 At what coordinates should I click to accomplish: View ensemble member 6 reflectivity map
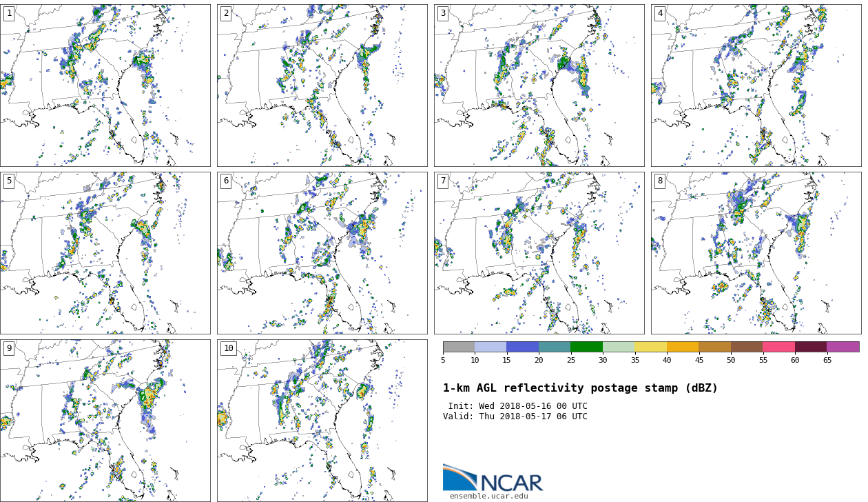322,253
